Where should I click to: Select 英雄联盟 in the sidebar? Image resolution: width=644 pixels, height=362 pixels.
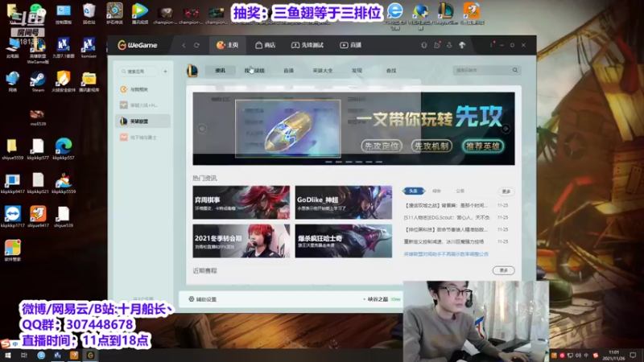(x=143, y=121)
